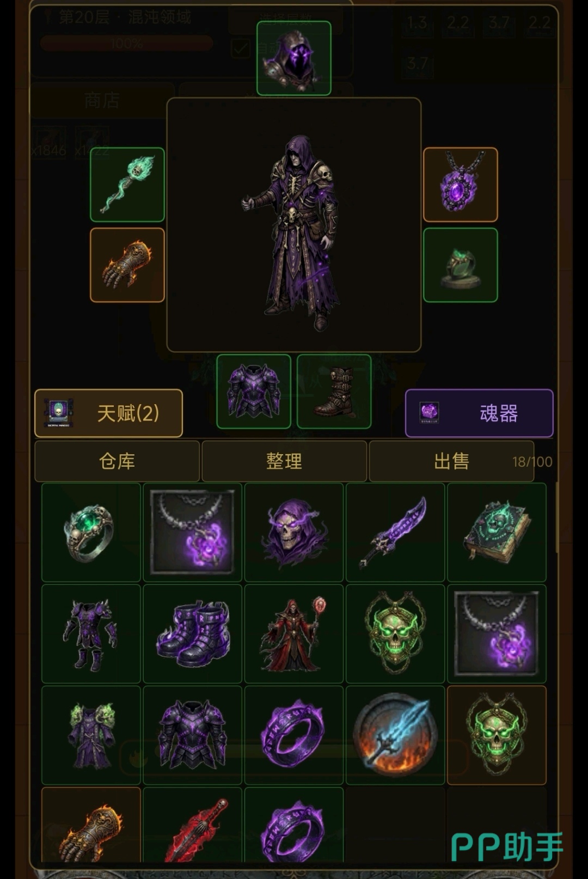Select the equipped brown leather boots
This screenshot has width=588, height=879.
[334, 392]
